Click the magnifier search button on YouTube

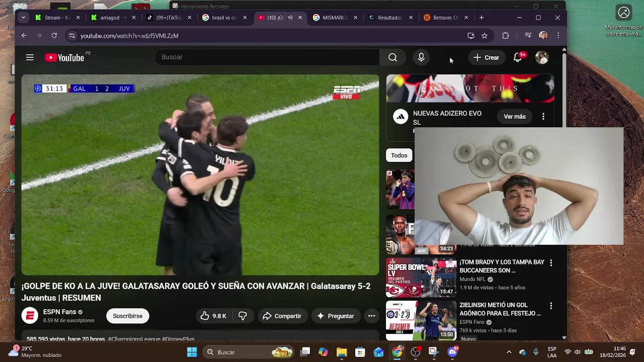click(392, 57)
